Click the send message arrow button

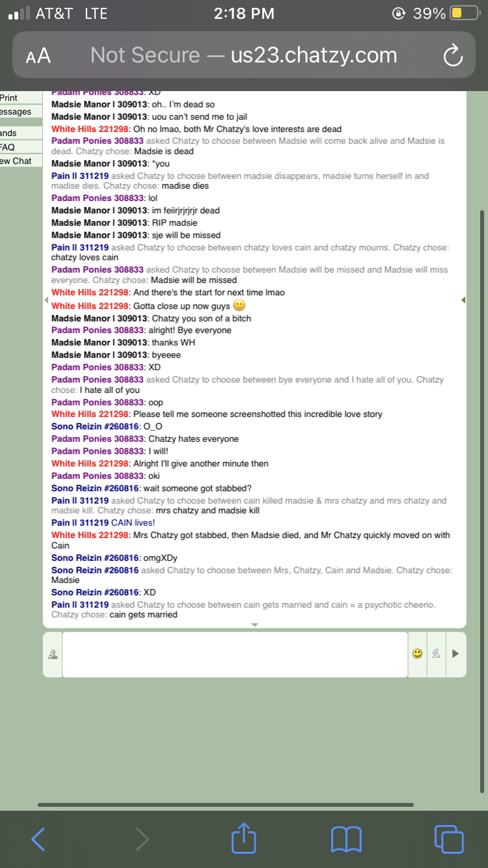(x=455, y=654)
